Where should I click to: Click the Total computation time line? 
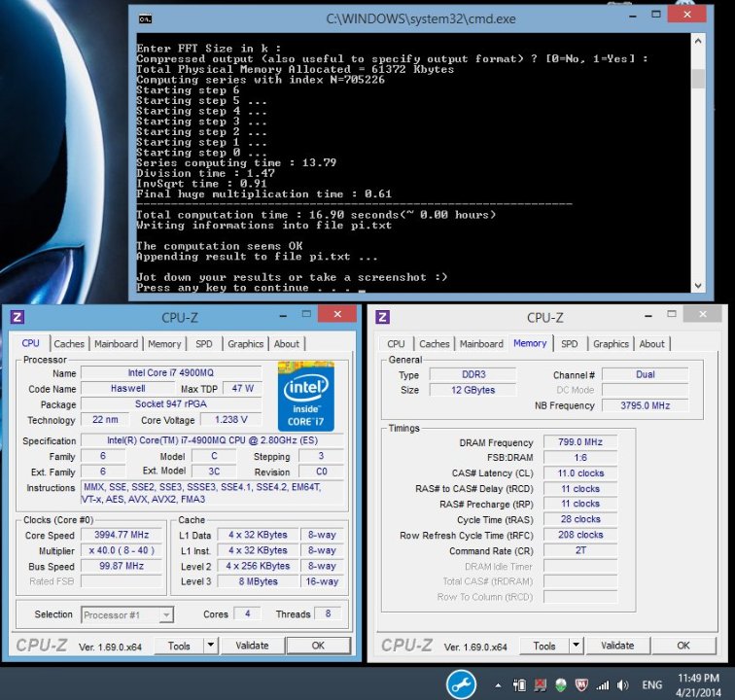[x=316, y=215]
